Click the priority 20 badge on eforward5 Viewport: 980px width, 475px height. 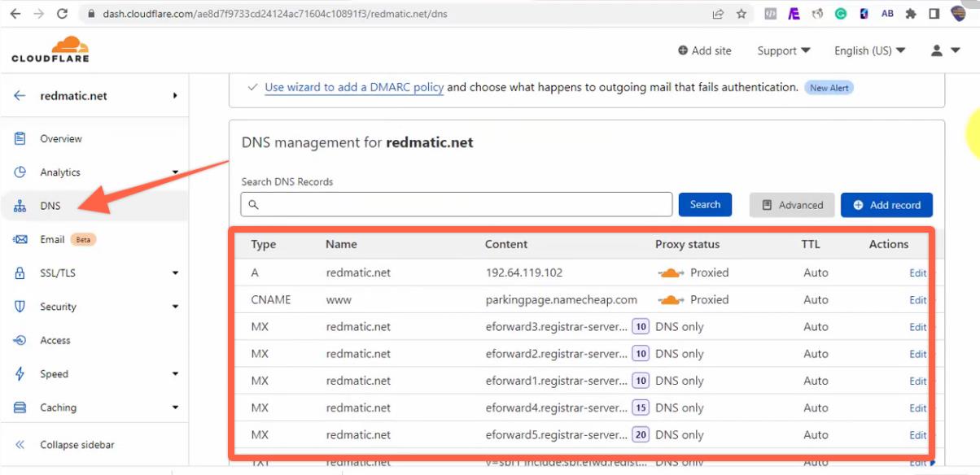(x=641, y=434)
